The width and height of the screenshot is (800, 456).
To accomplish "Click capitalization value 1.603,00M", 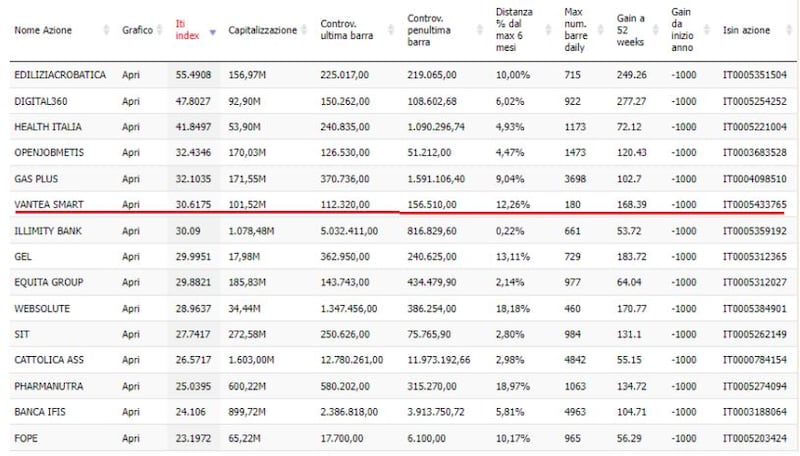I will [251, 360].
